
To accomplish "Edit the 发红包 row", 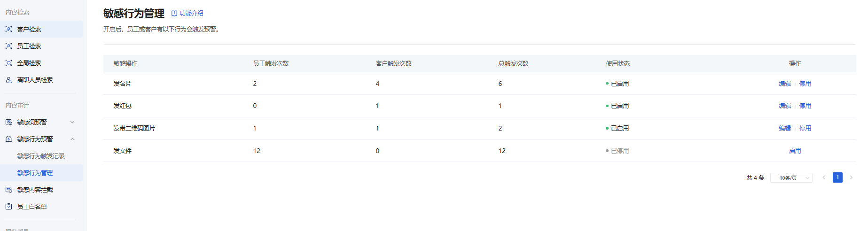I will [x=785, y=106].
